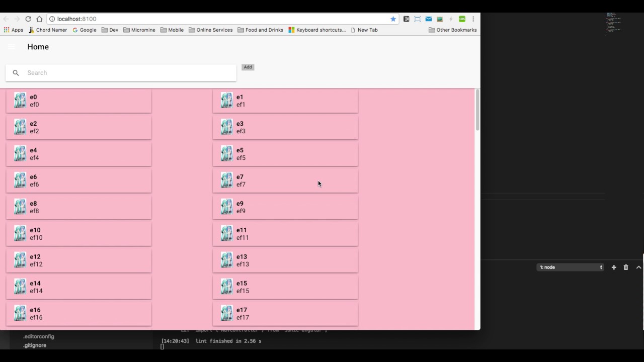Select the e11 avatar thumbnail

227,234
